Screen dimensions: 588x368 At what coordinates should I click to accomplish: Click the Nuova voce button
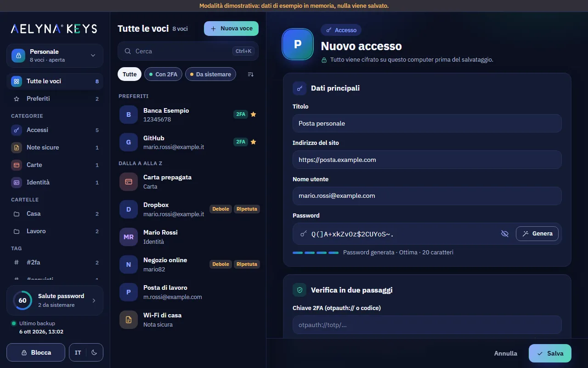(231, 29)
